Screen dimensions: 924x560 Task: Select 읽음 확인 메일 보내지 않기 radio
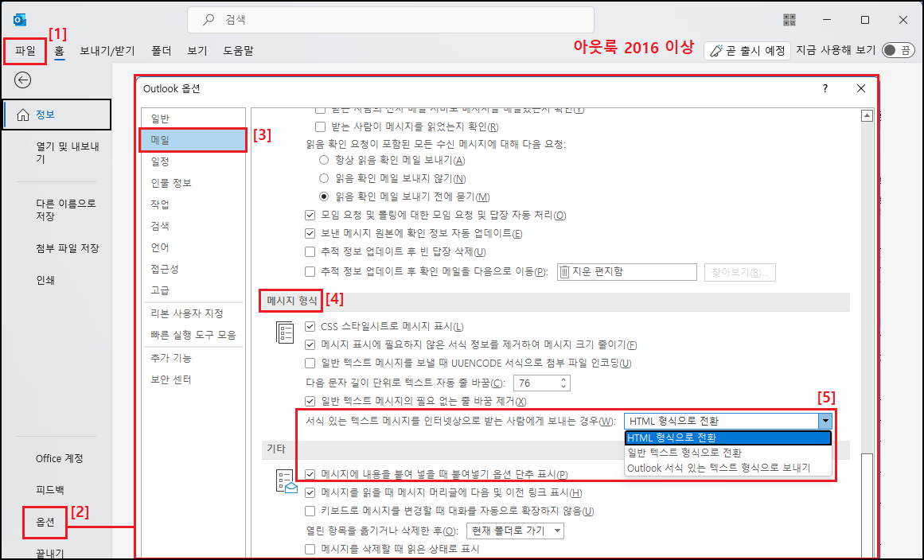pos(323,178)
